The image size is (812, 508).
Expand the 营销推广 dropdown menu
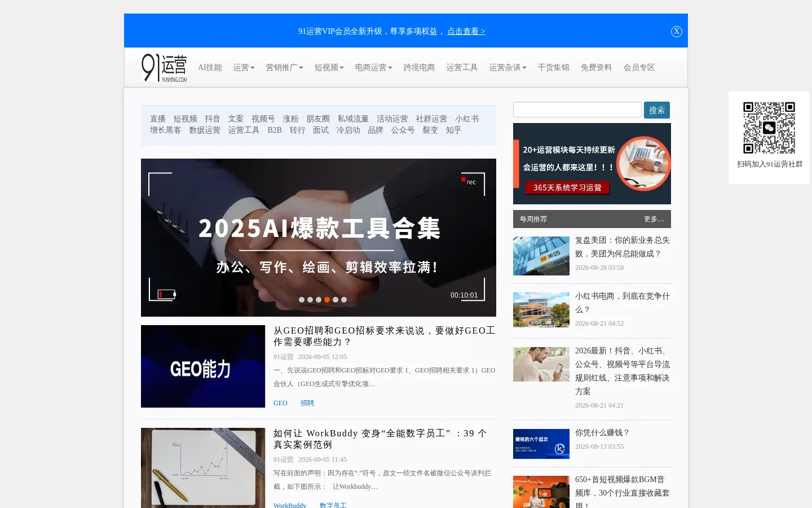(284, 68)
